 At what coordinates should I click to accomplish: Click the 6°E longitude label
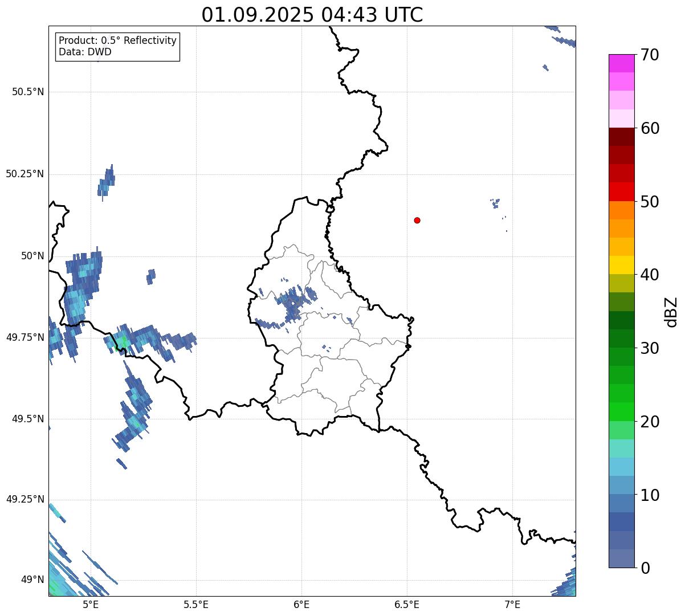pos(301,605)
